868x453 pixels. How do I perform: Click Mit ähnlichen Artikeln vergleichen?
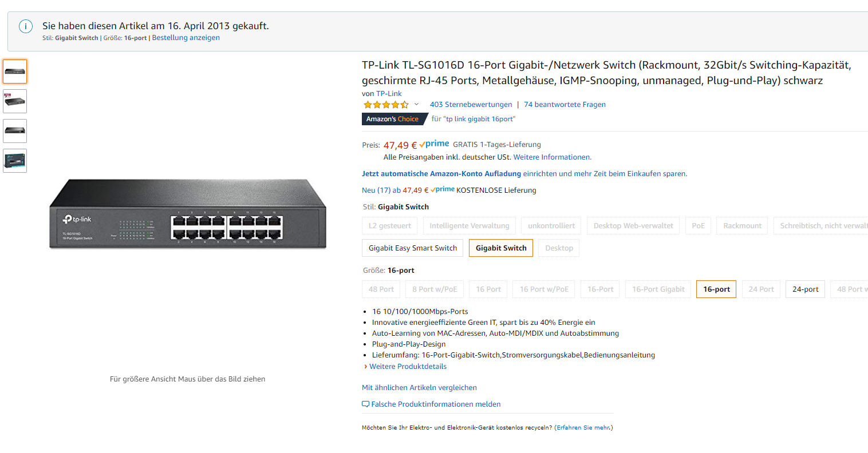click(419, 388)
